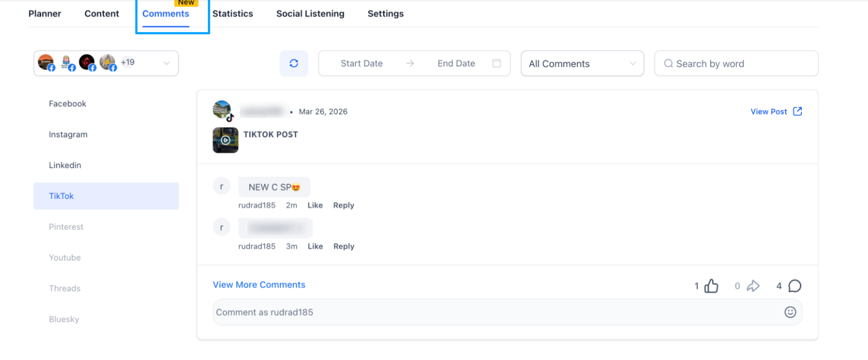Select Threads in the network list
This screenshot has width=868, height=360.
tap(106, 289)
